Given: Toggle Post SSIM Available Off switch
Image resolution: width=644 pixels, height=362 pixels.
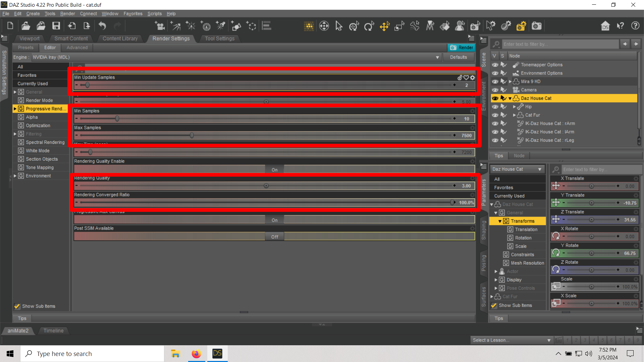Looking at the screenshot, I should pyautogui.click(x=274, y=237).
